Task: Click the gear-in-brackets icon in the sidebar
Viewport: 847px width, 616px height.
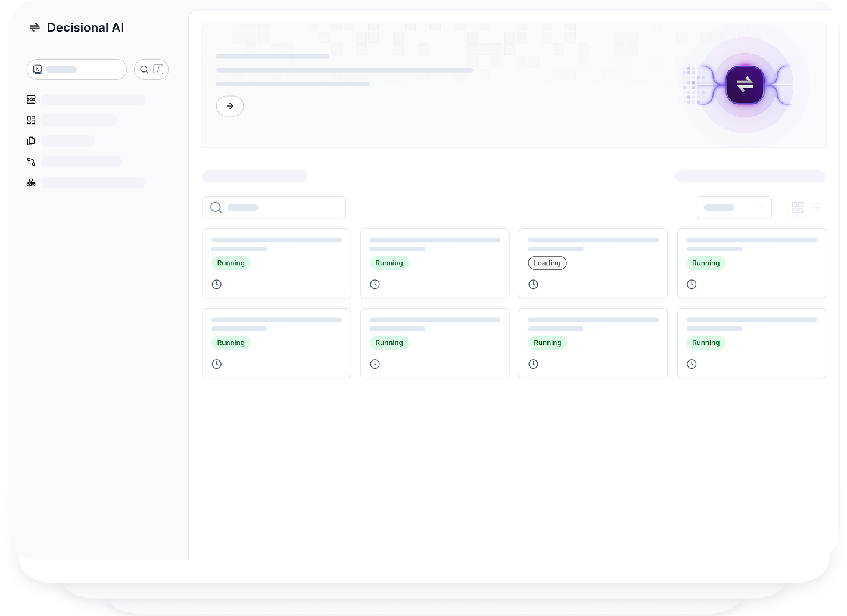Action: pyautogui.click(x=31, y=99)
